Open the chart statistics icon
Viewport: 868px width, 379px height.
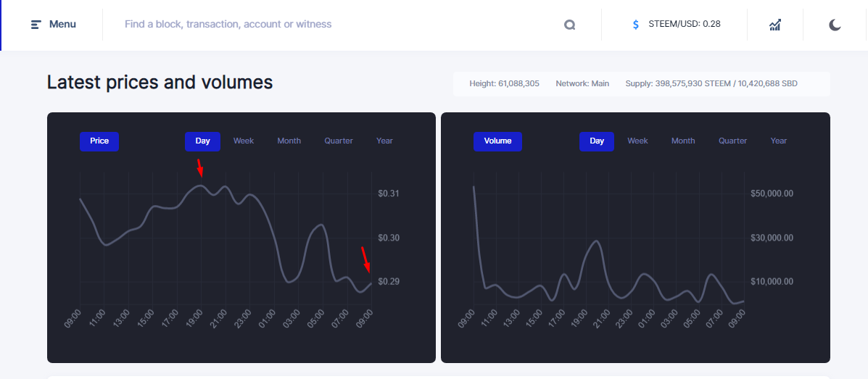click(775, 25)
